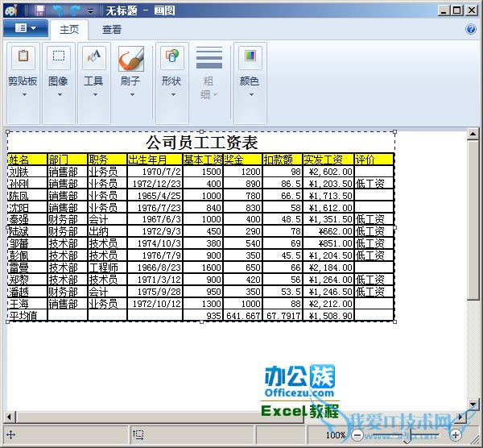The image size is (483, 448).
Task: Expand the 刷子 dropdown arrow
Action: pyautogui.click(x=132, y=94)
